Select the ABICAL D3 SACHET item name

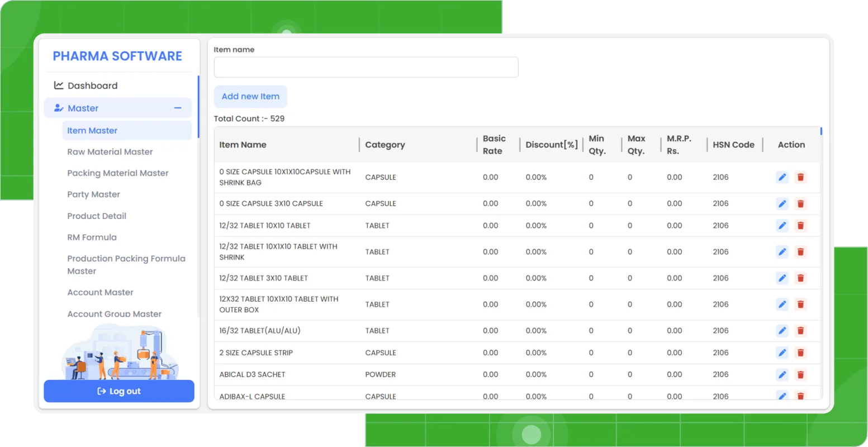pos(253,375)
